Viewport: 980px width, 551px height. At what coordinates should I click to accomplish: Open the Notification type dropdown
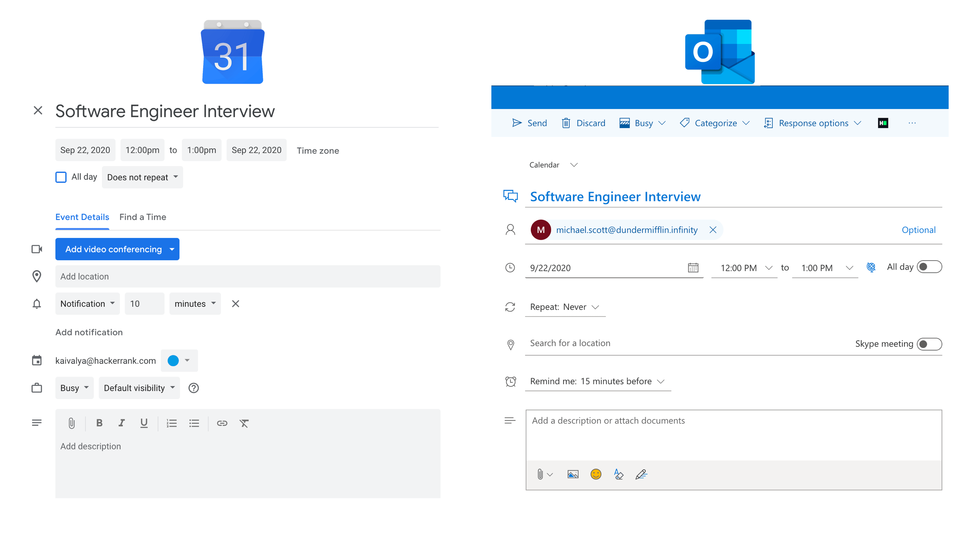[88, 303]
